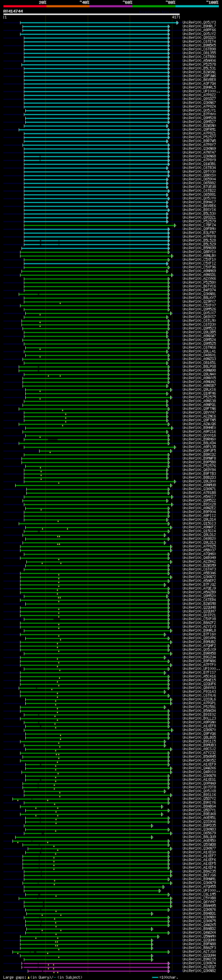Select the UniRef100_B9SX28 label
Viewport: 222px width, 980px height.
(x=199, y=504)
